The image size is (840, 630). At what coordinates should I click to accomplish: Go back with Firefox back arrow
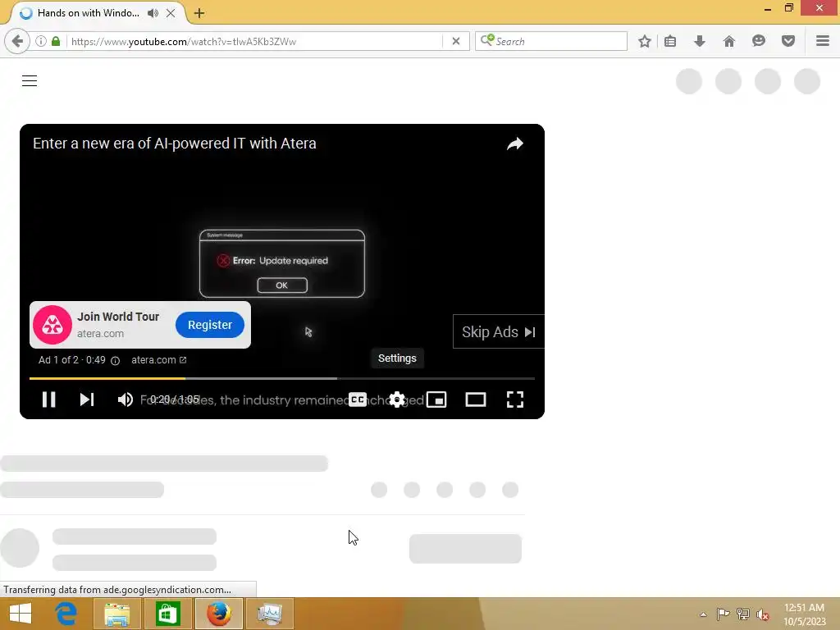click(17, 41)
